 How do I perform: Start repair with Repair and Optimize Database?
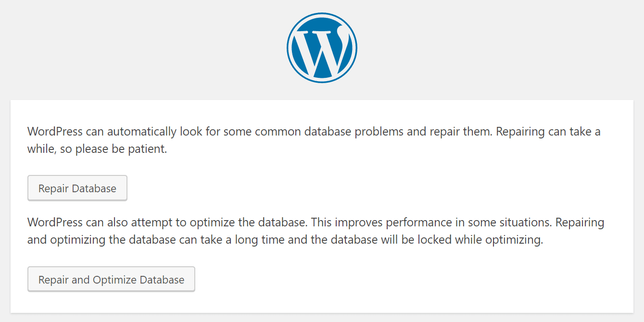[x=111, y=279]
